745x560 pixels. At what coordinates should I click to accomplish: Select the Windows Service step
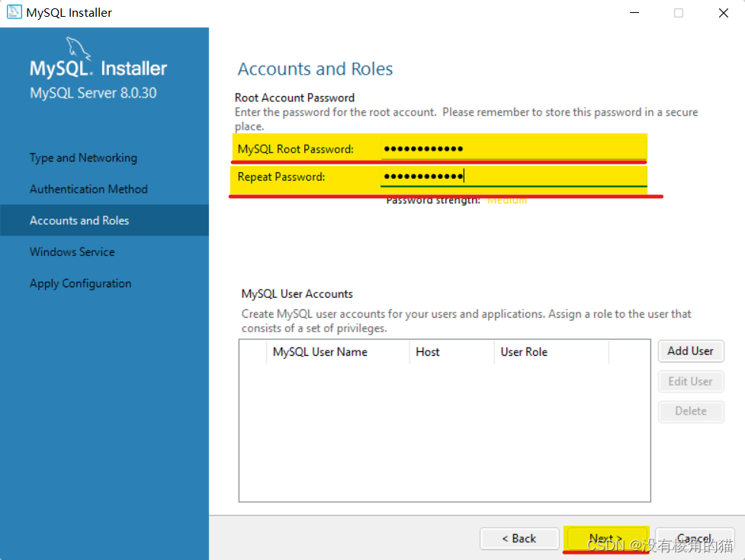tap(72, 251)
